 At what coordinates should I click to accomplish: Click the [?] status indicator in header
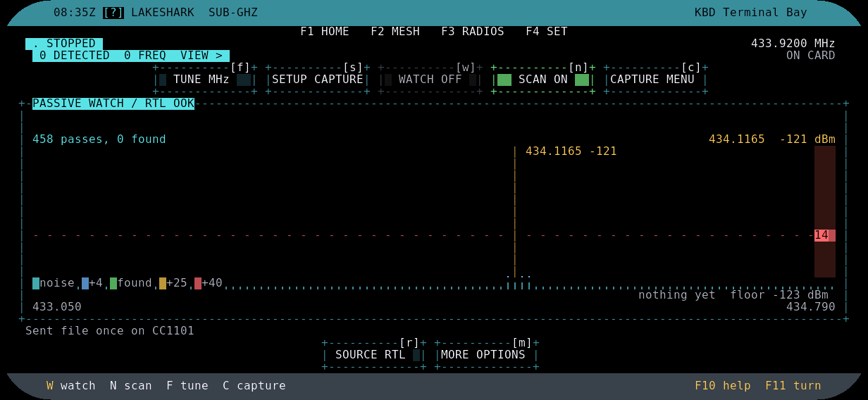coord(113,13)
